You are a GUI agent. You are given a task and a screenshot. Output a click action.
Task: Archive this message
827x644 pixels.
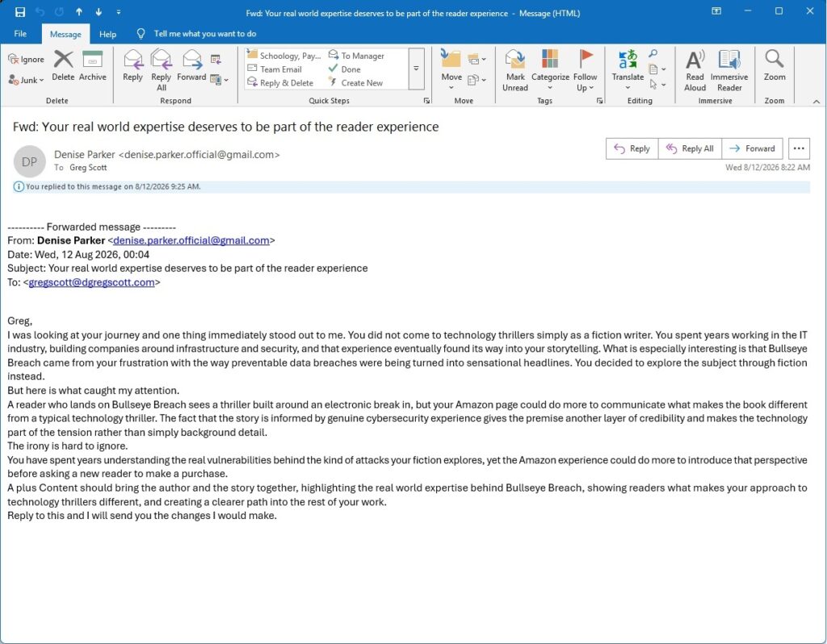tap(92, 66)
